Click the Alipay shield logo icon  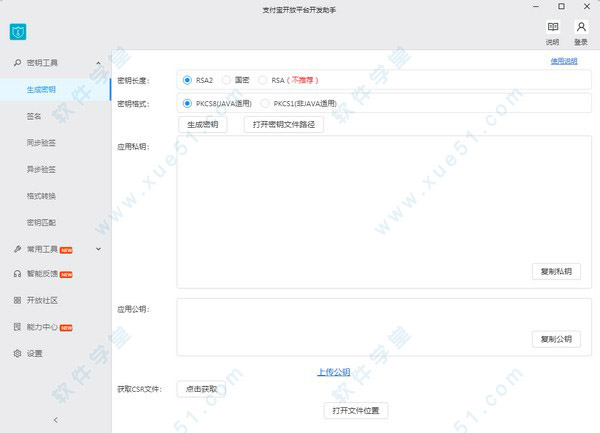(18, 32)
